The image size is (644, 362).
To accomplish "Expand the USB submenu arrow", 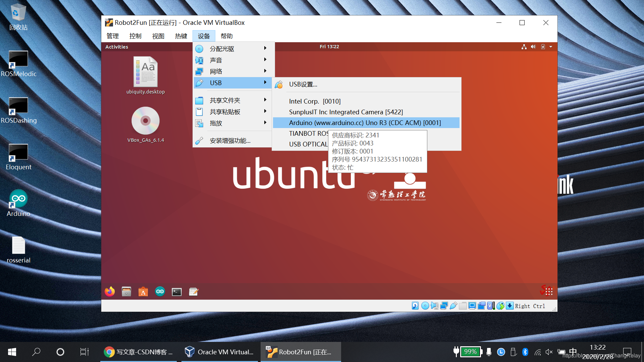I will (265, 82).
